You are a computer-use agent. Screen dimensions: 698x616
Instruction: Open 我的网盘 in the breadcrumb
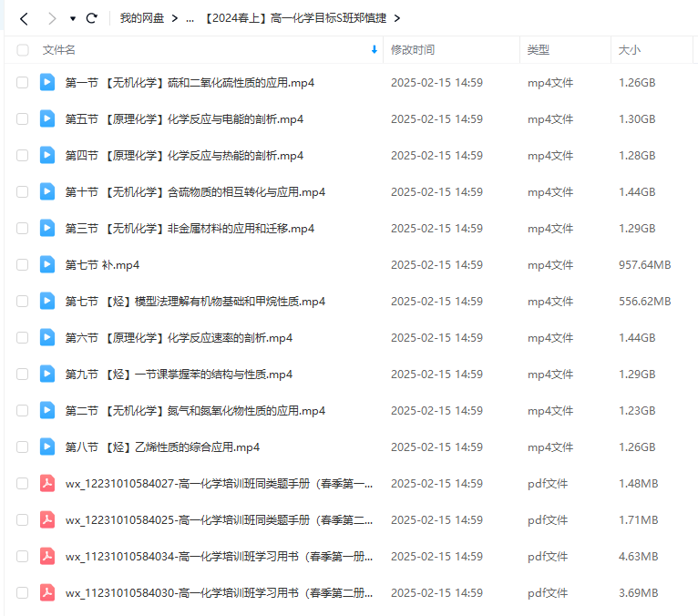(142, 18)
